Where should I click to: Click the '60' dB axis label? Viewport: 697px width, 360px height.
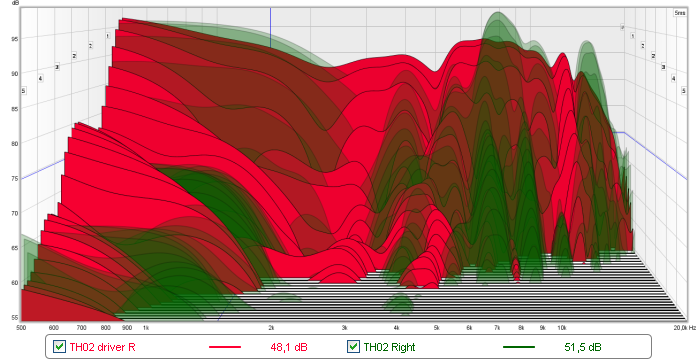point(15,283)
